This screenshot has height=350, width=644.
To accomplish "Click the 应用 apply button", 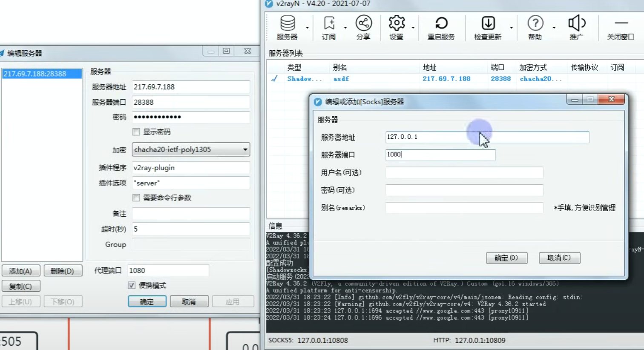I will [233, 301].
